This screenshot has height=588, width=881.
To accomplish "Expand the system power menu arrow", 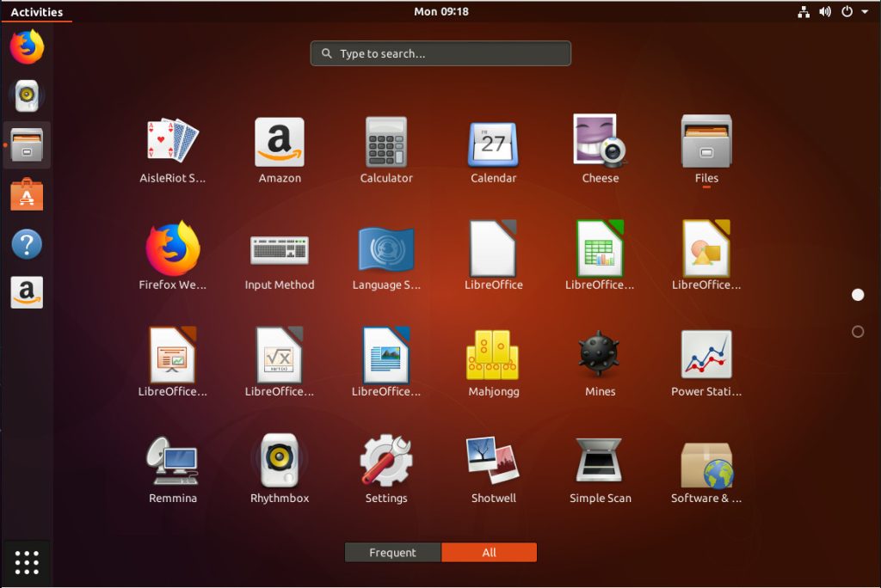I will 863,12.
